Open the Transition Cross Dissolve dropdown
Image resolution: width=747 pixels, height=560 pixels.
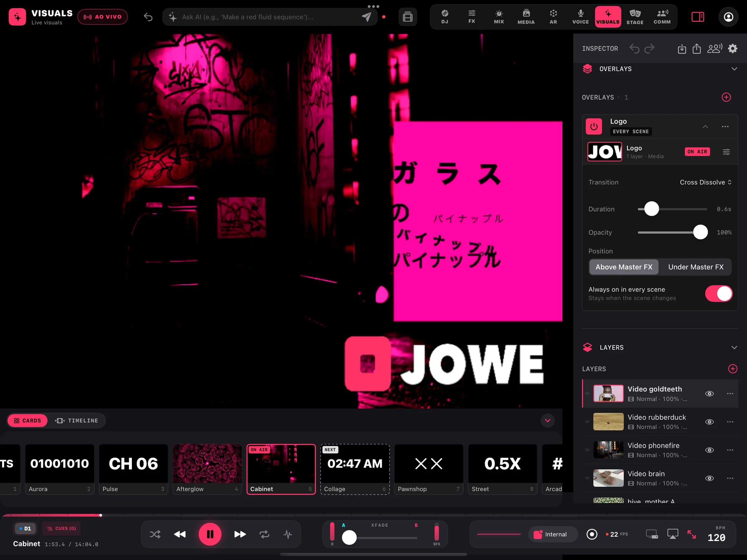pyautogui.click(x=706, y=182)
